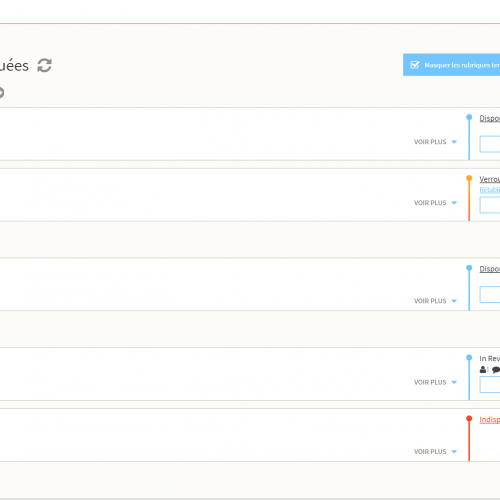
Task: Click the input box in the Verrou row
Action: click(x=490, y=205)
